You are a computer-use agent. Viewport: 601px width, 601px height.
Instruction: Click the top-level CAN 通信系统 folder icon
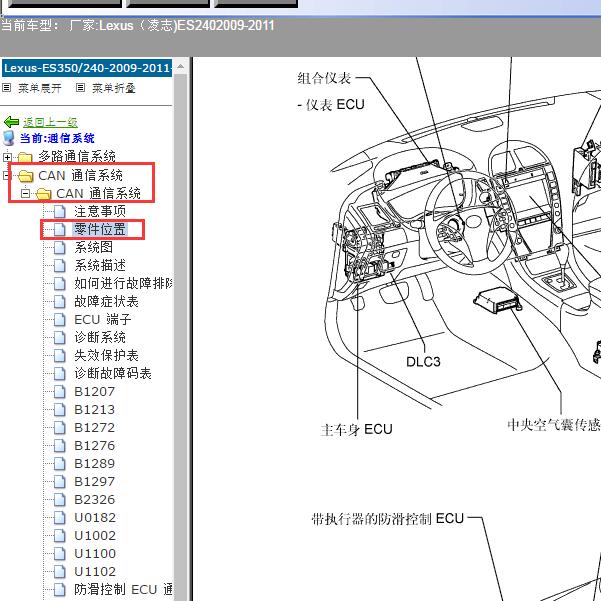25,176
